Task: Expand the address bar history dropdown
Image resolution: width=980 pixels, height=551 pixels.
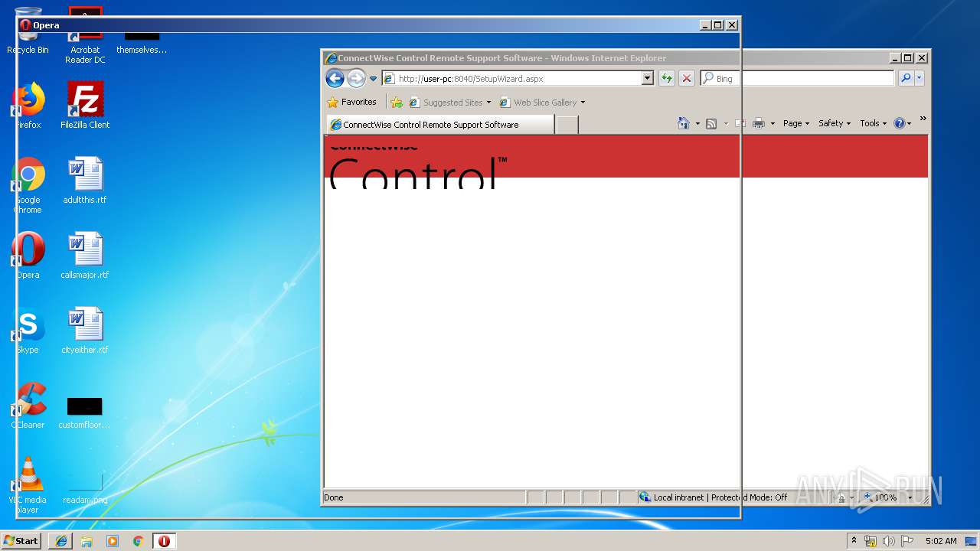Action: pos(648,78)
